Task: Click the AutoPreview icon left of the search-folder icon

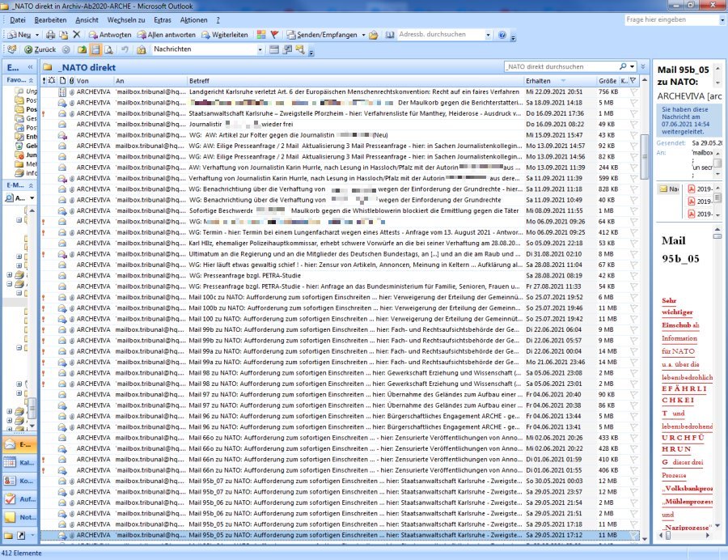Action: pos(287,49)
